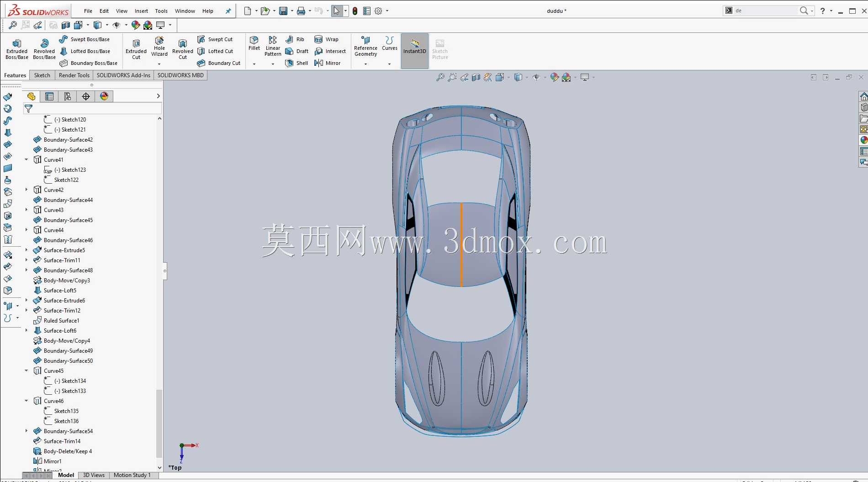
Task: Open Reference Geometry tool
Action: coord(365,46)
